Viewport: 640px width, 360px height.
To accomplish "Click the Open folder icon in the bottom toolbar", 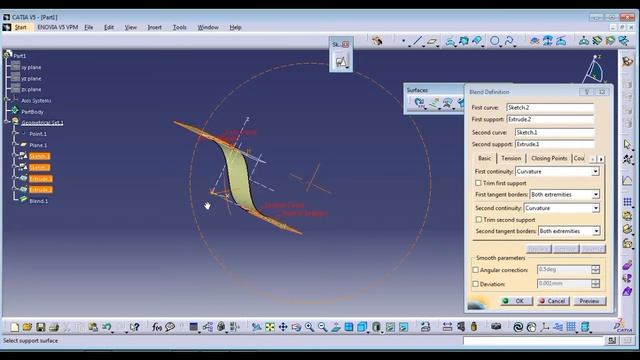I will (x=27, y=327).
